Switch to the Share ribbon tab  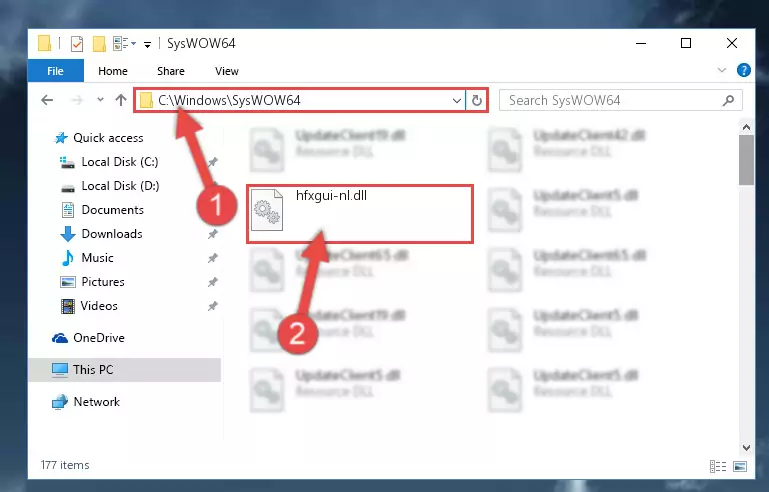pyautogui.click(x=171, y=71)
